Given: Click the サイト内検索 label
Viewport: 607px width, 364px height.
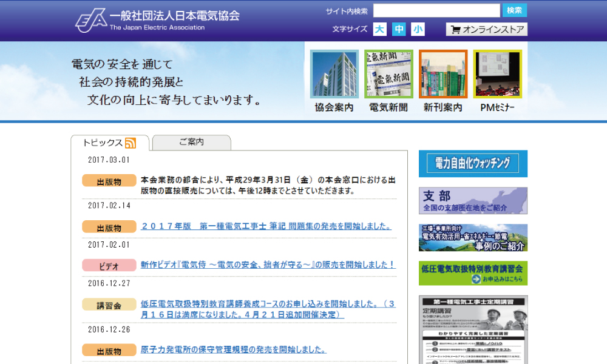Looking at the screenshot, I should [x=347, y=11].
